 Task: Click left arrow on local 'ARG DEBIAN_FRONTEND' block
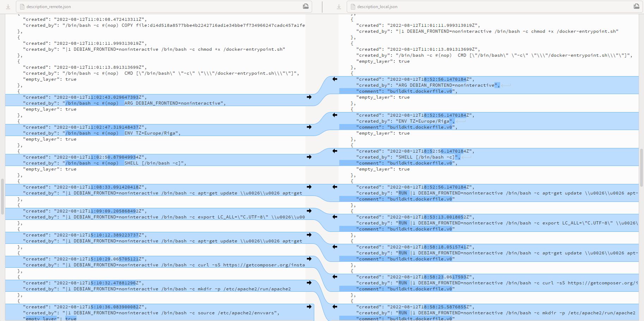coord(335,79)
